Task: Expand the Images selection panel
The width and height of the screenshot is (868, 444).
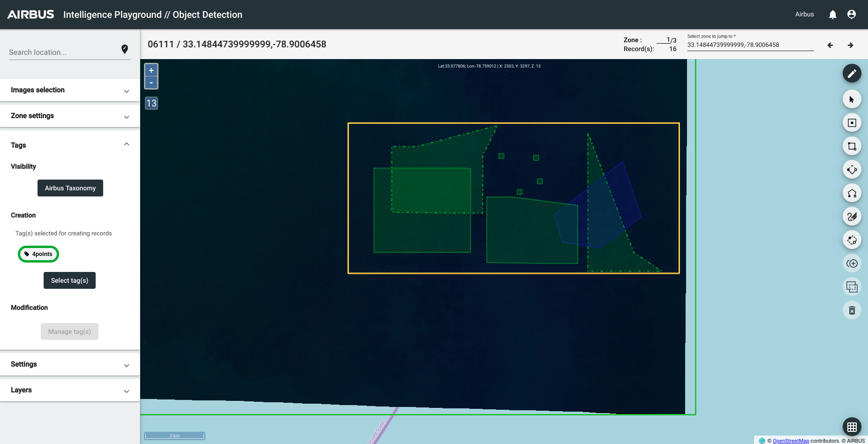Action: click(x=70, y=90)
